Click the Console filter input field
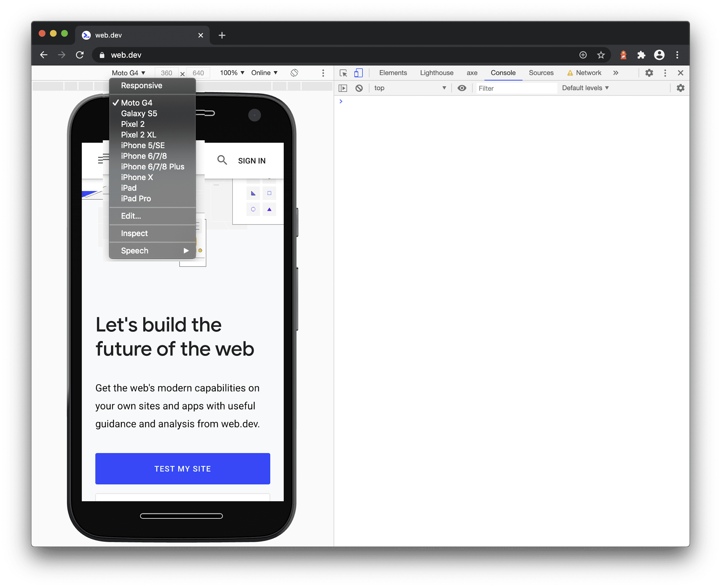The height and width of the screenshot is (588, 721). point(515,88)
